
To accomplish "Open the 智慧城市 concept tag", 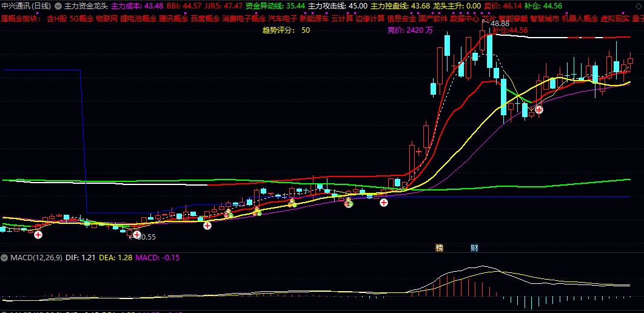I will [x=545, y=18].
